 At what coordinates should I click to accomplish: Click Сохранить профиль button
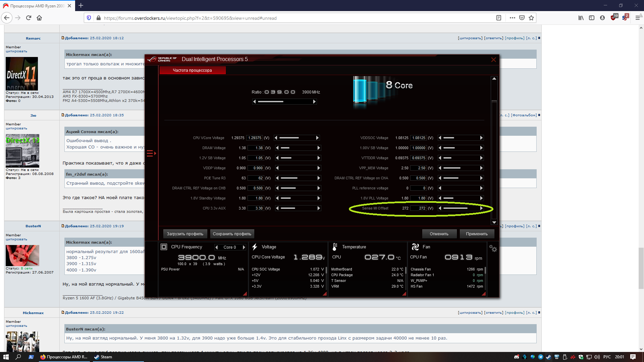point(232,234)
